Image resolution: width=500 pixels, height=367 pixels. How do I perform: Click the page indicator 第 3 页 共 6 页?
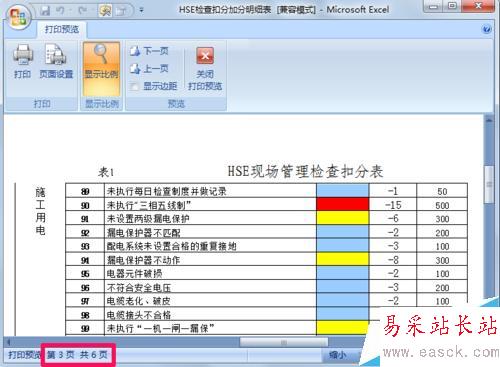77,355
